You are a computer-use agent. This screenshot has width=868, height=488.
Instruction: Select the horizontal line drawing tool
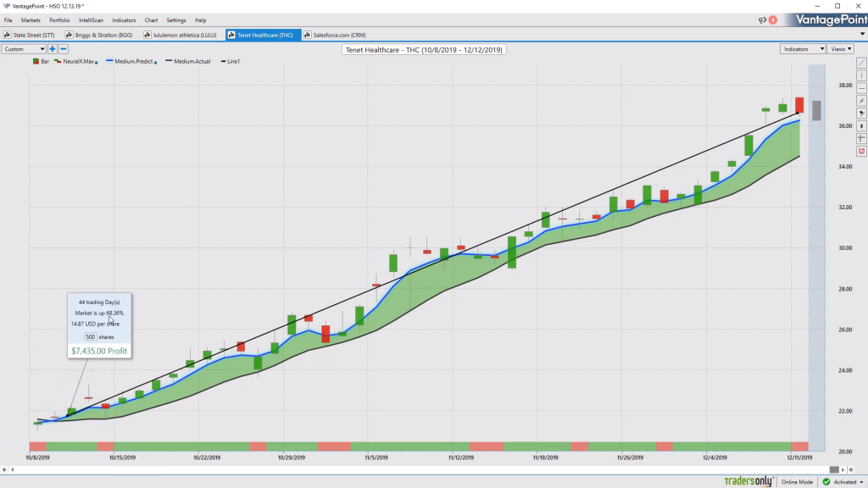click(861, 88)
